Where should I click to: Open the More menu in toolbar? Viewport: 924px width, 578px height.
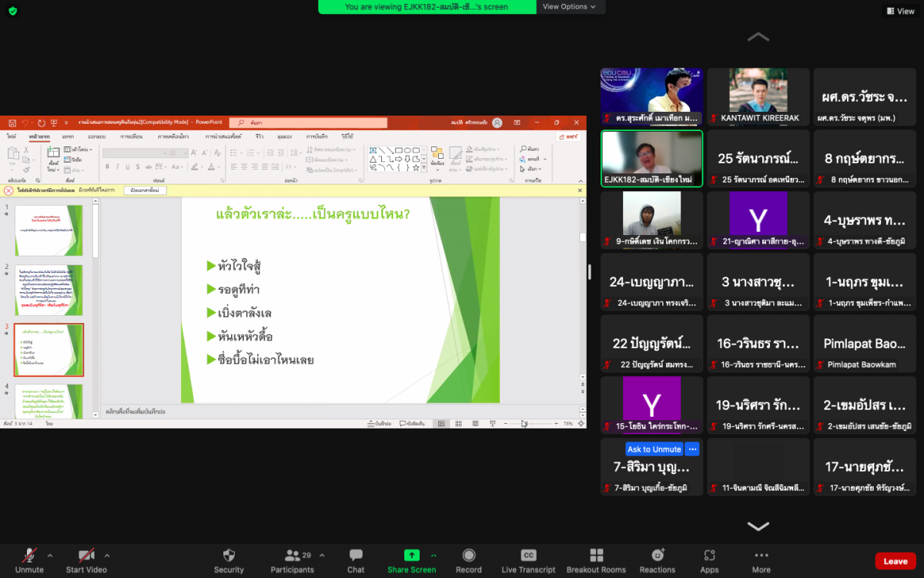761,556
